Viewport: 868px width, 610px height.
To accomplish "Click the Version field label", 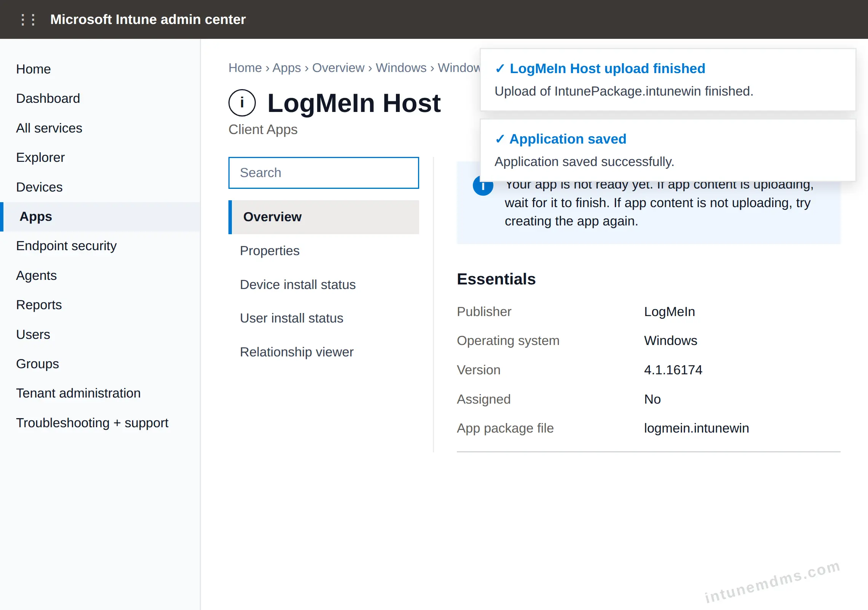I will [x=479, y=370].
